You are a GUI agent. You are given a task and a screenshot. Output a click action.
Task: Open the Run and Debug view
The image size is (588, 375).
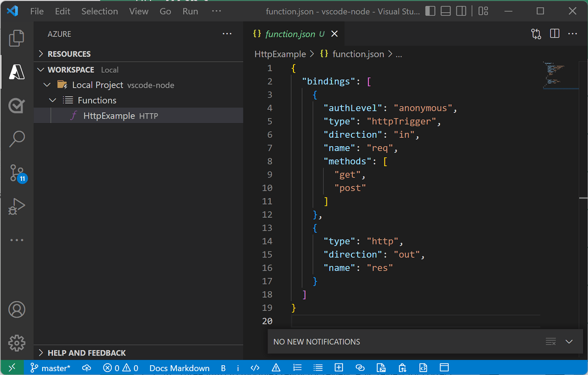[x=17, y=206]
